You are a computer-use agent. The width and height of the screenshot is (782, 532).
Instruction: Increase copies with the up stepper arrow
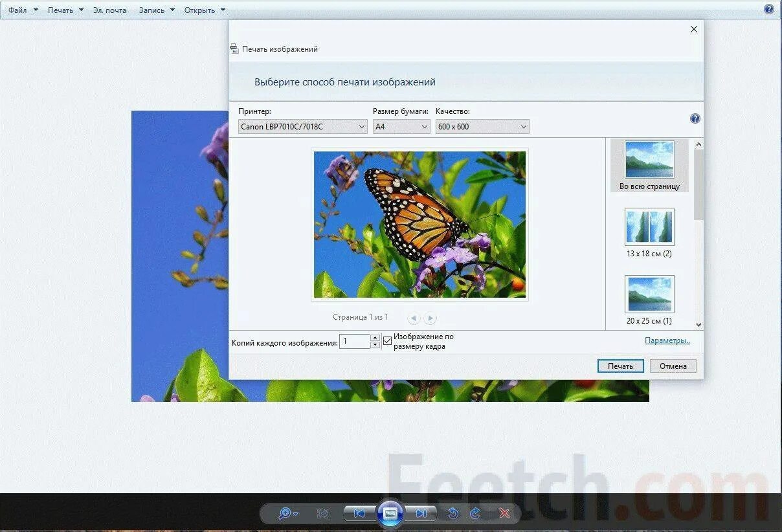coord(375,337)
